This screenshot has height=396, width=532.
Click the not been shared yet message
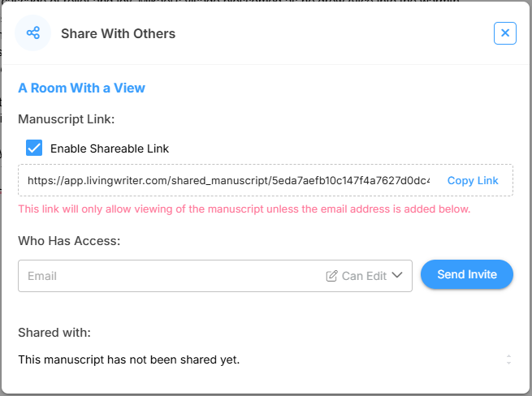click(129, 359)
